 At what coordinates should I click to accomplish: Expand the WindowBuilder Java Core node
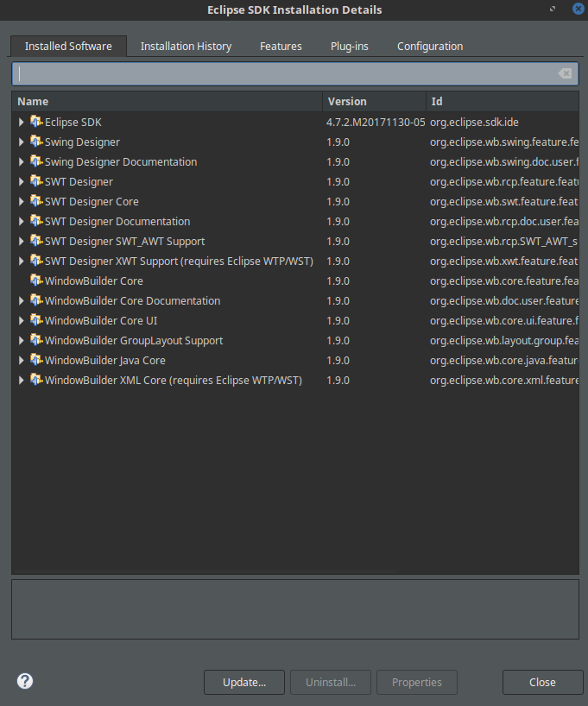(22, 360)
